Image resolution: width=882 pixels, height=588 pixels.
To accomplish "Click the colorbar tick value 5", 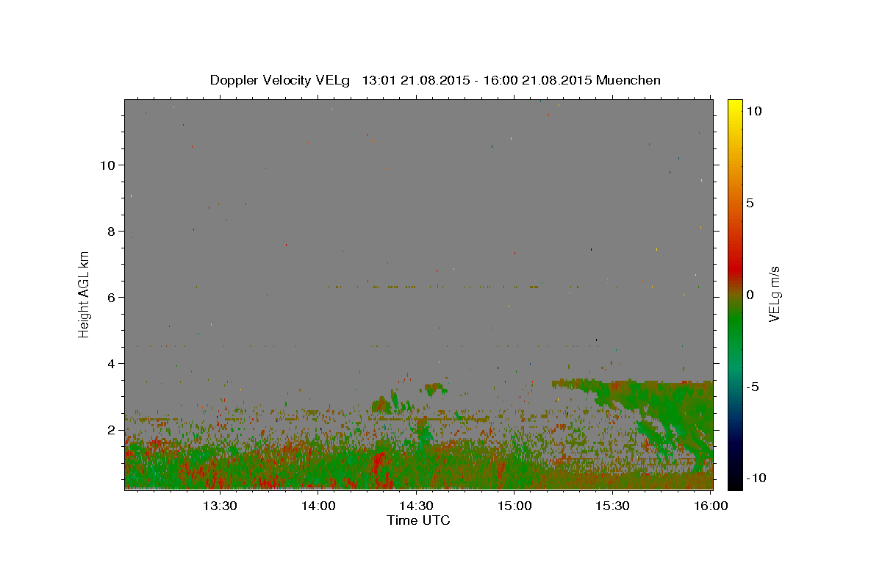I will pyautogui.click(x=750, y=203).
